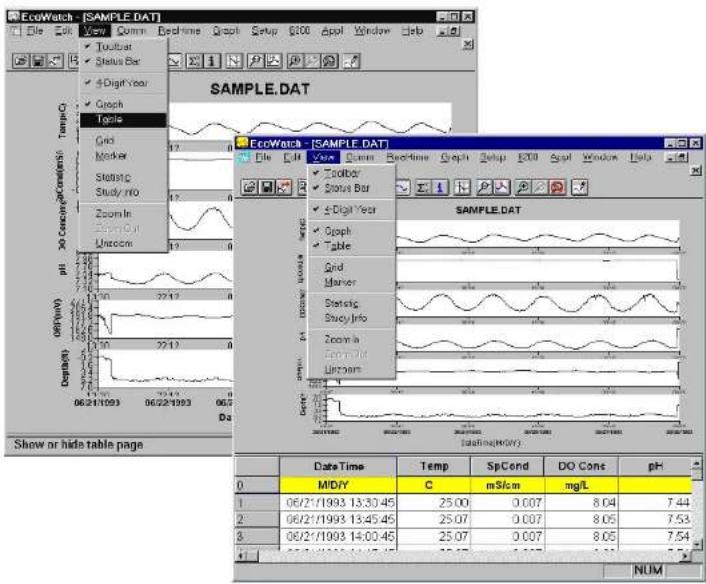Screen dimensions: 706x584
Task: Uncheck Status Bar in front window View menu
Action: 351,188
